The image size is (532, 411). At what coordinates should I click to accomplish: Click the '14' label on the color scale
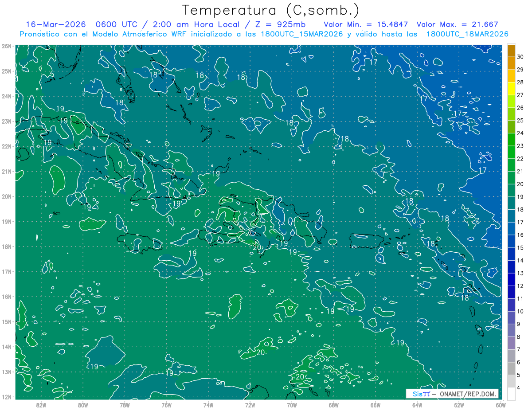[x=520, y=260]
